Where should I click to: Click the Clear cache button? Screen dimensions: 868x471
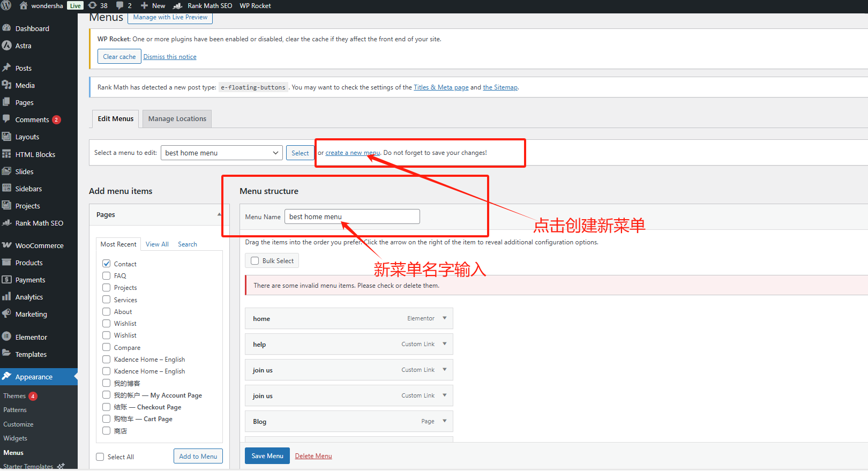[x=119, y=56]
